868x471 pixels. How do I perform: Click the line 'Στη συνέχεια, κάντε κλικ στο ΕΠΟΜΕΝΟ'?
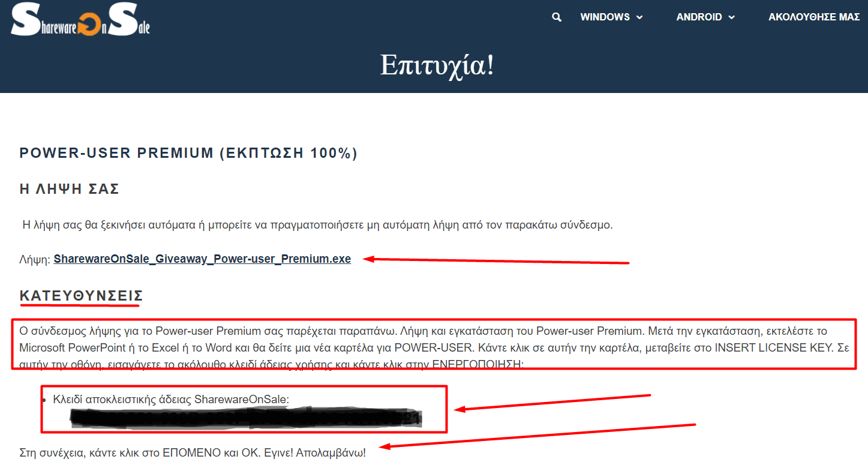pos(193,452)
